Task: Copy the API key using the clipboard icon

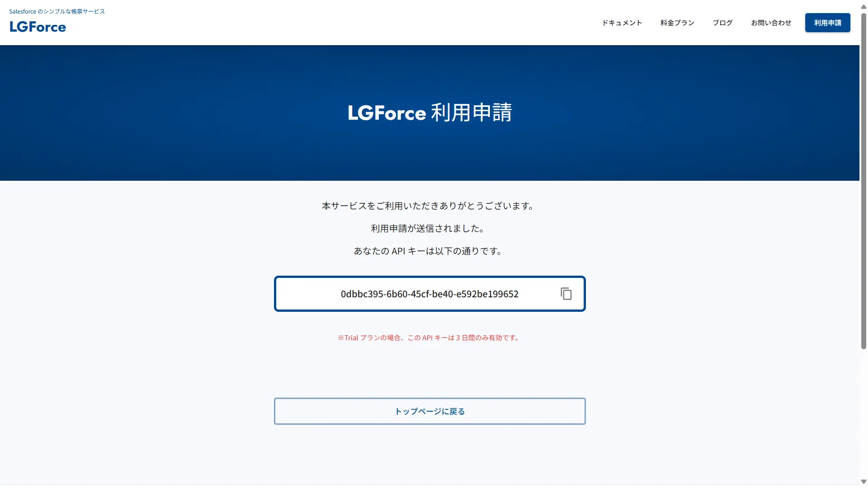Action: click(566, 294)
